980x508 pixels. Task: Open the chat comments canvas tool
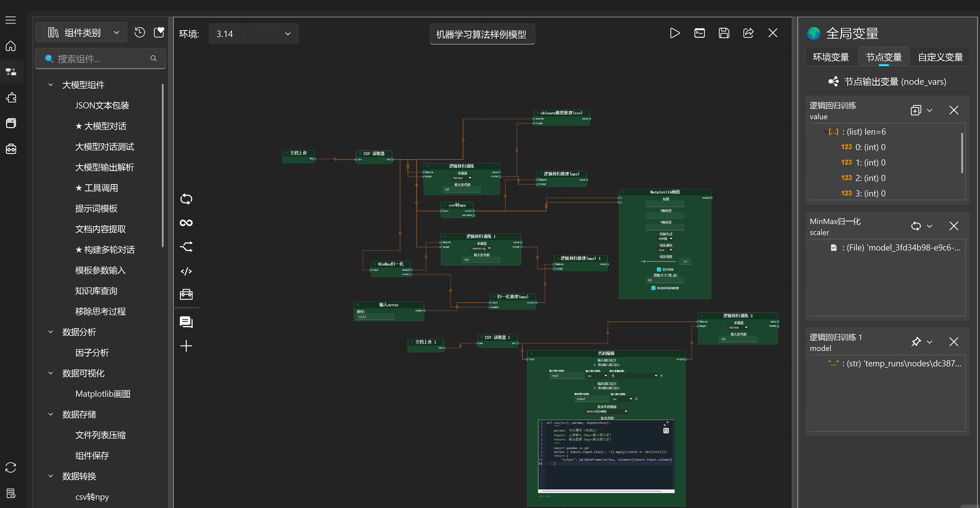pyautogui.click(x=186, y=322)
